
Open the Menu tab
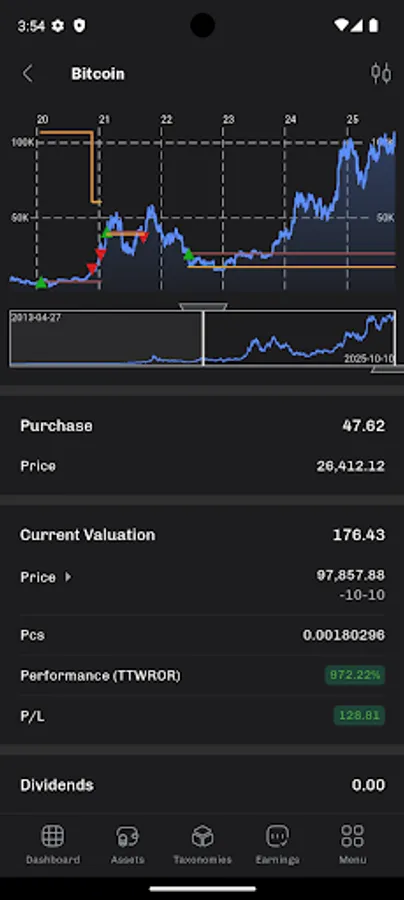click(x=352, y=844)
